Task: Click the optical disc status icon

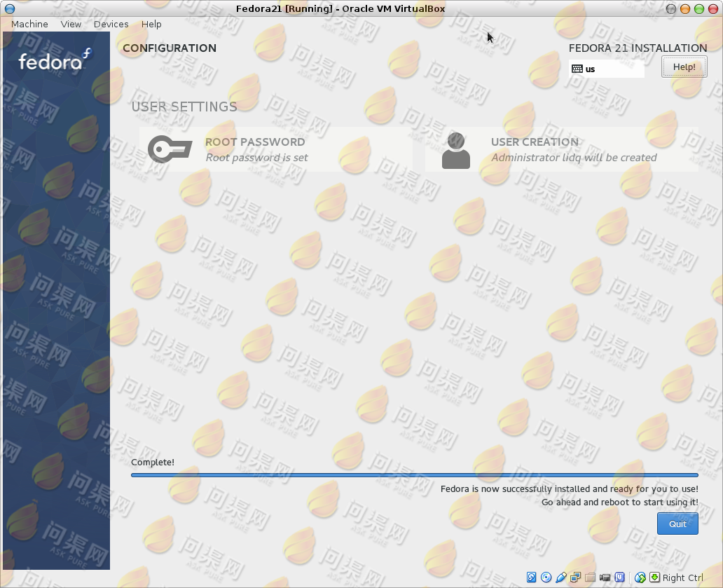Action: [x=546, y=577]
